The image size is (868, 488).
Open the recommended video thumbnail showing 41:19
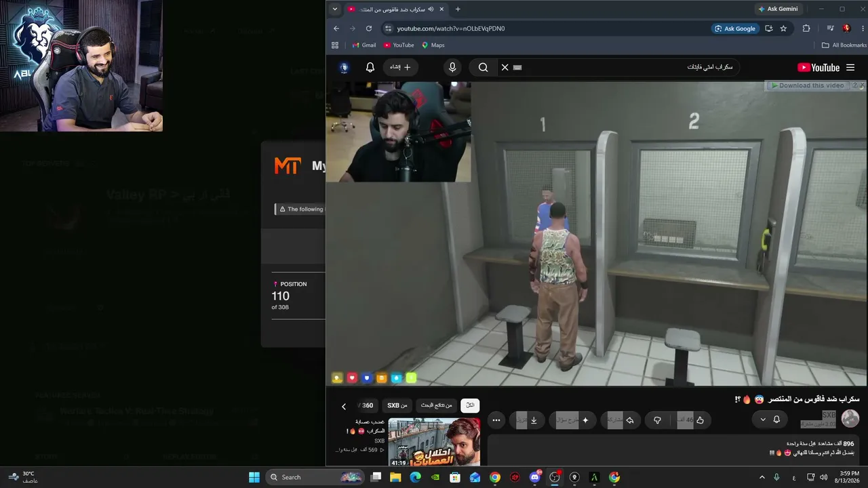coord(434,442)
